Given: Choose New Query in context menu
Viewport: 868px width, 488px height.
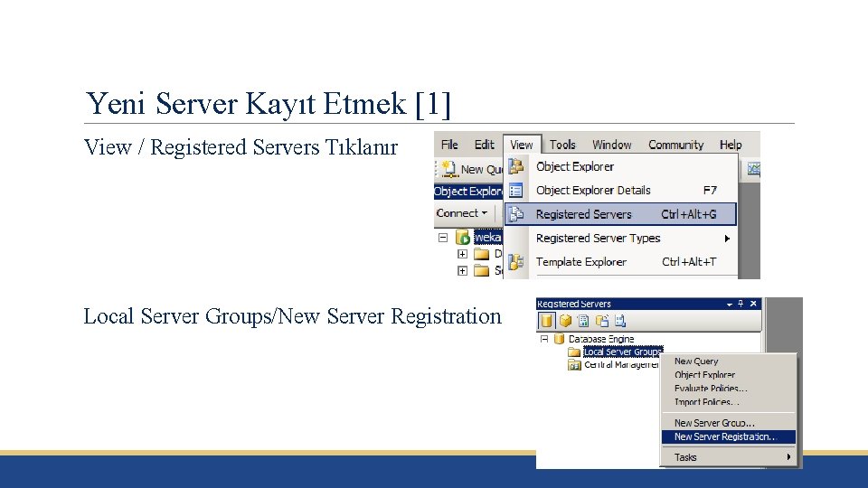Looking at the screenshot, I should 729,361.
